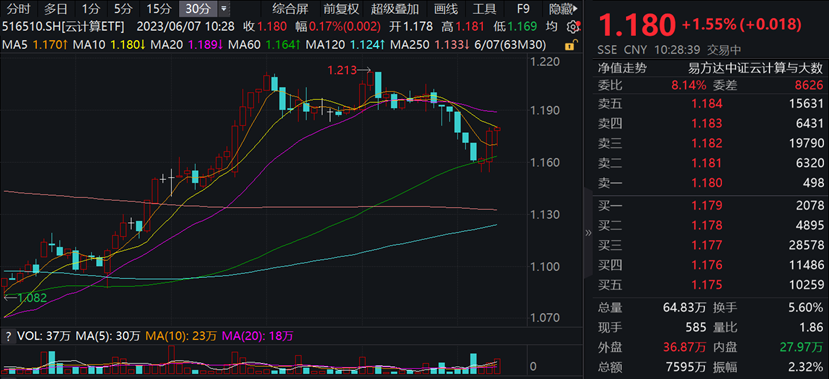Switch to the 分时 tab
Screen dimensions: 829x379
click(20, 8)
